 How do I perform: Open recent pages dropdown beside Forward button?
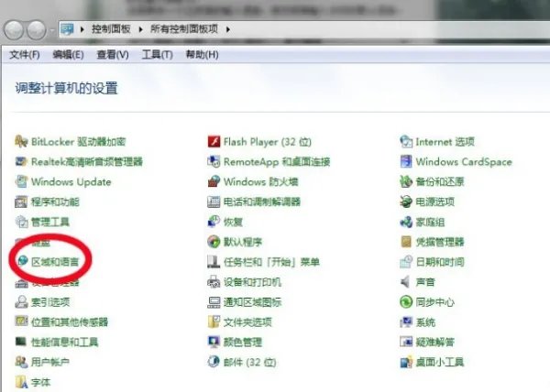point(52,30)
